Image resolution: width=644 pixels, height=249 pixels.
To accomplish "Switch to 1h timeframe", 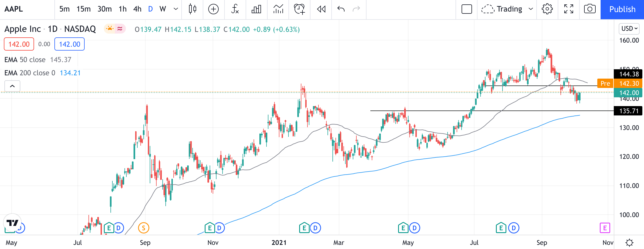I will [x=123, y=9].
